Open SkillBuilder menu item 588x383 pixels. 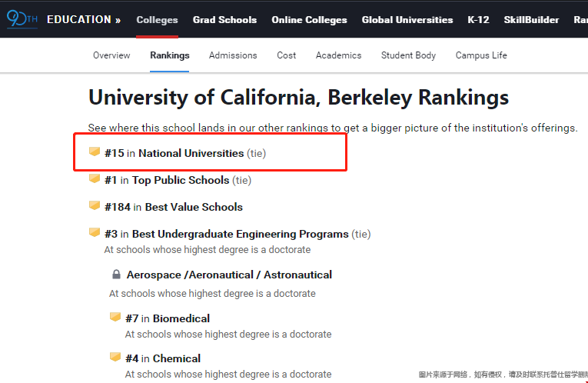pyautogui.click(x=531, y=20)
